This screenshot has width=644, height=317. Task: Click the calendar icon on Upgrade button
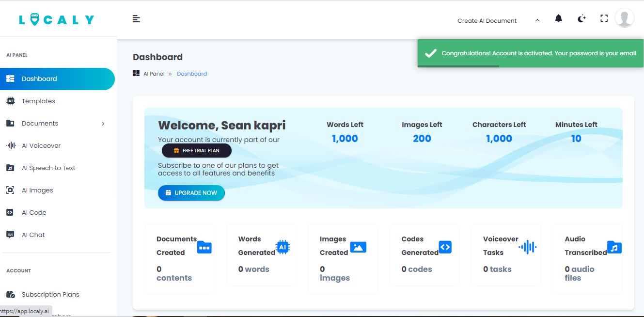pyautogui.click(x=168, y=193)
